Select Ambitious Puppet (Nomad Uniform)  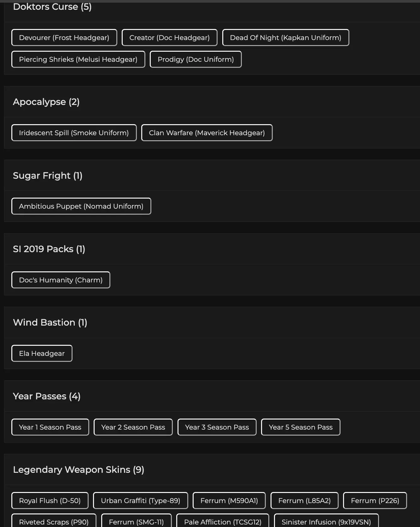[81, 206]
